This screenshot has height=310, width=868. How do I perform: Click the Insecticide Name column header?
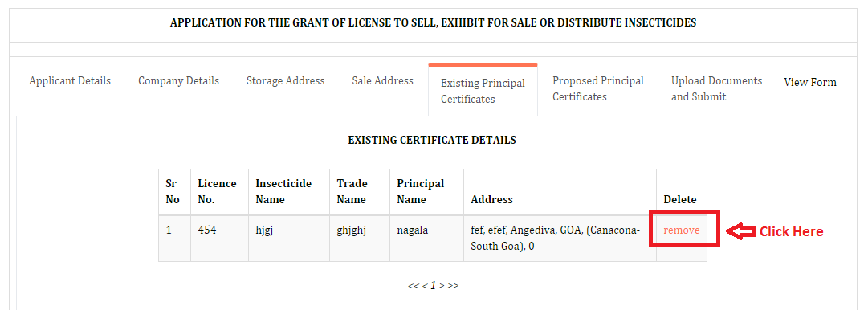click(283, 191)
